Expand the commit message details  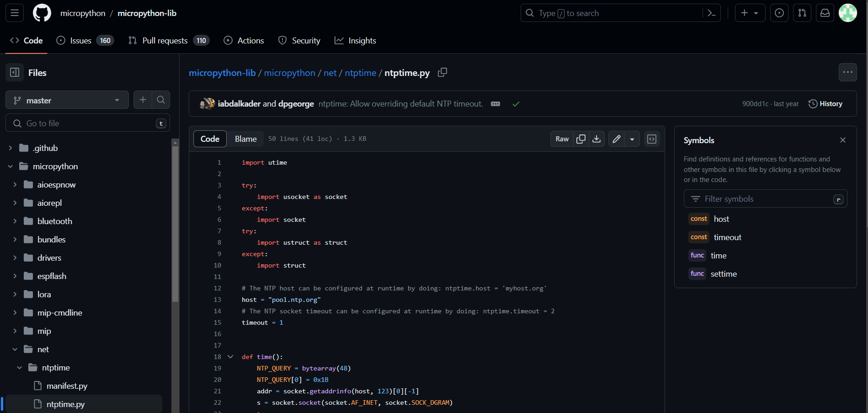coord(495,104)
